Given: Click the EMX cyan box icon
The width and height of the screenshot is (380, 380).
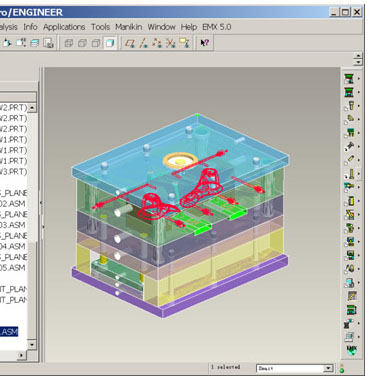Looking at the screenshot, I should pyautogui.click(x=349, y=283).
